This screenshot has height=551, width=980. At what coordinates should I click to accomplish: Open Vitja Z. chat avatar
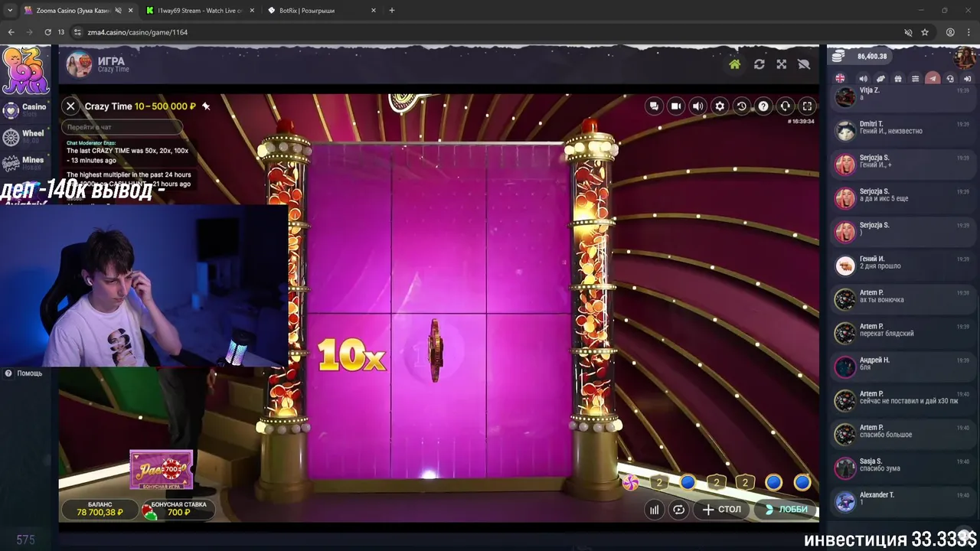pos(845,97)
